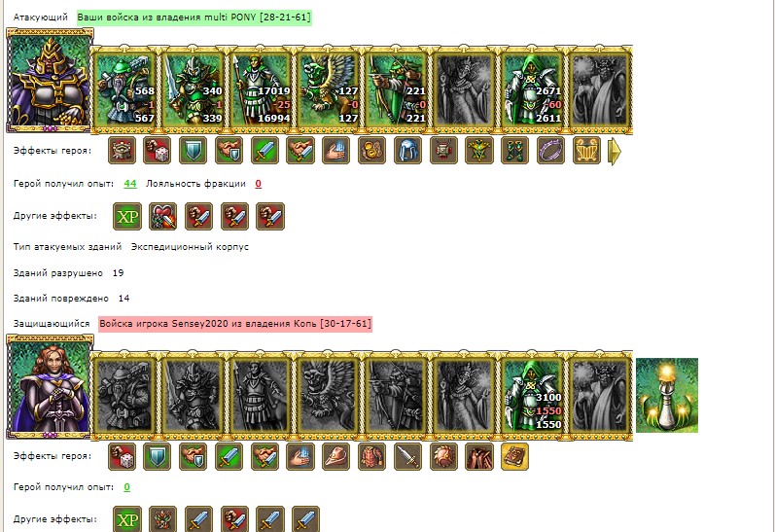
Task: Click the green boots item in attacker effects
Action: (514, 151)
